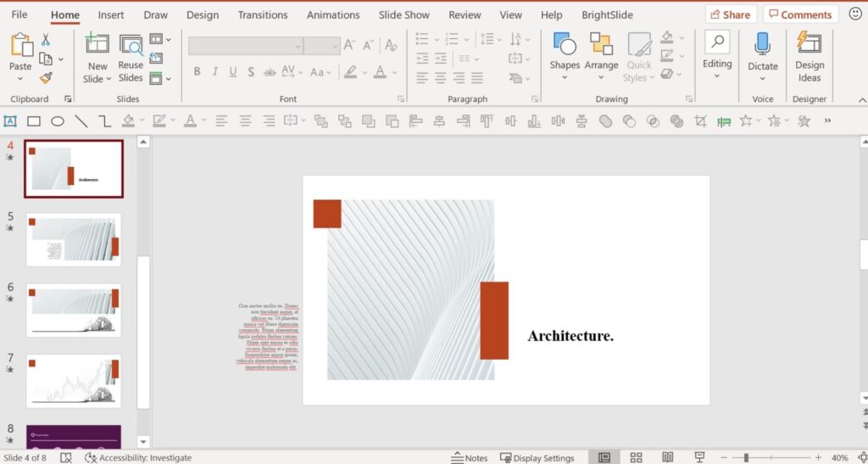The height and width of the screenshot is (464, 868).
Task: Click the Reuse Slides button
Action: coord(131,59)
